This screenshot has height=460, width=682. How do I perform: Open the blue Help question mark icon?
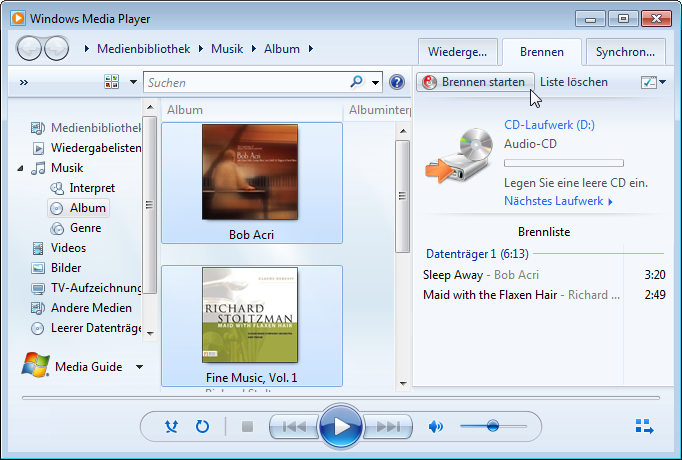click(397, 82)
